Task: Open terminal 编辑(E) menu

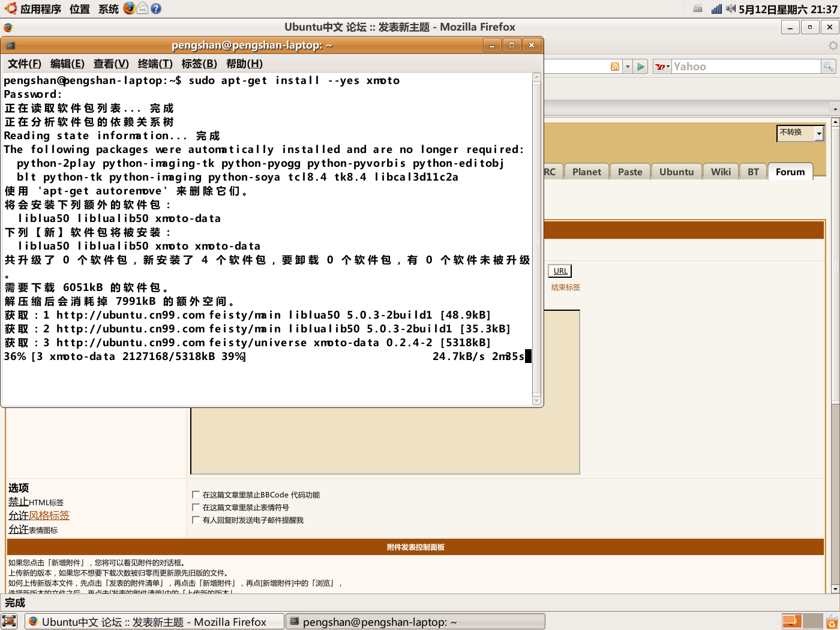Action: tap(67, 64)
